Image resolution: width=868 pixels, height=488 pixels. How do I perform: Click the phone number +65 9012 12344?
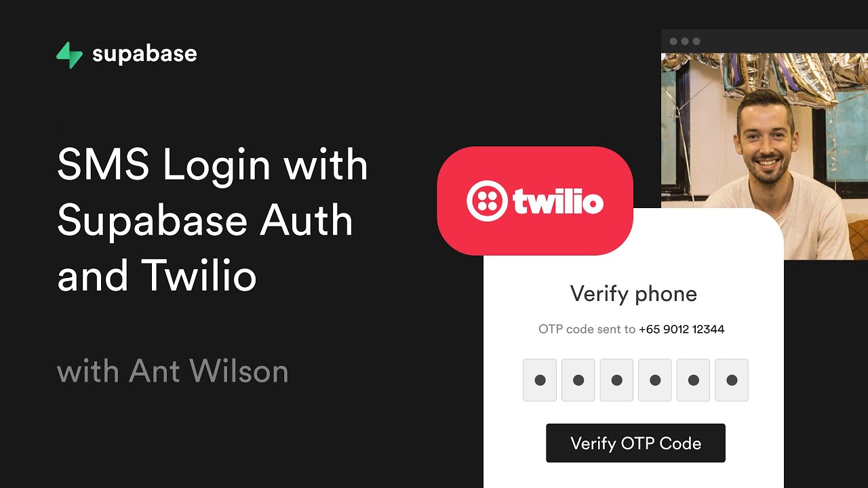click(x=682, y=329)
